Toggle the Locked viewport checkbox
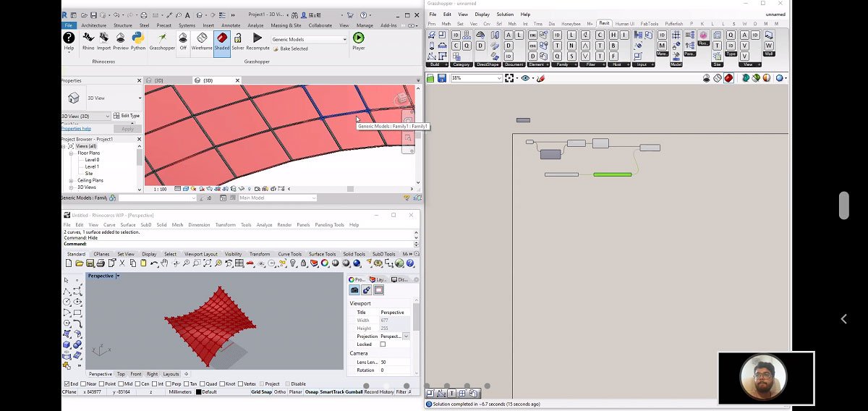Viewport: 868px width, 411px height. pos(383,344)
